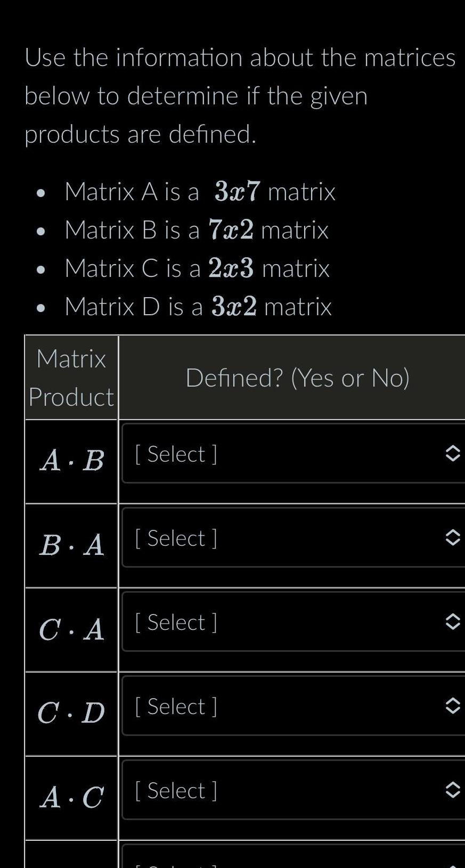Expand the chevron icon on the A·B dropdown
Image resolution: width=465 pixels, height=868 pixels.
[452, 454]
